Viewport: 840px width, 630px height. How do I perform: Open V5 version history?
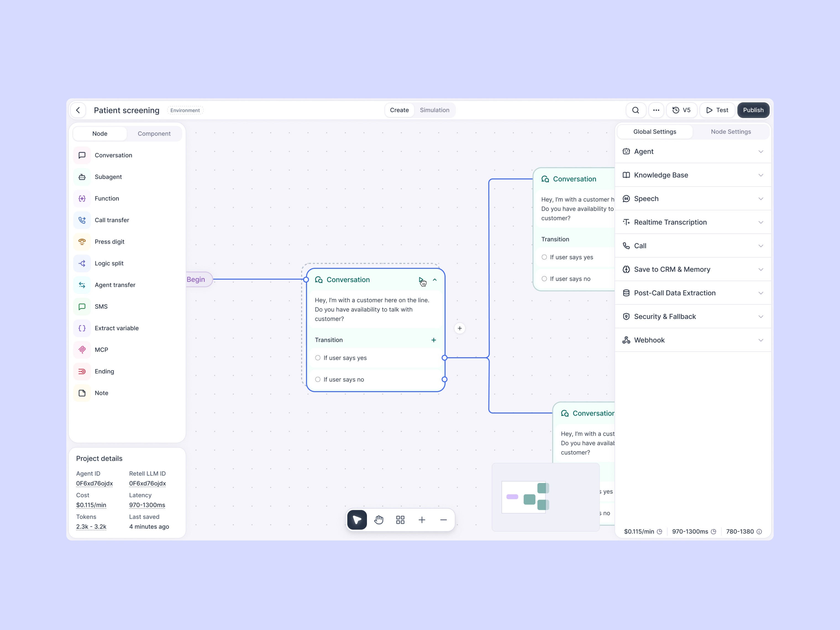click(x=682, y=111)
